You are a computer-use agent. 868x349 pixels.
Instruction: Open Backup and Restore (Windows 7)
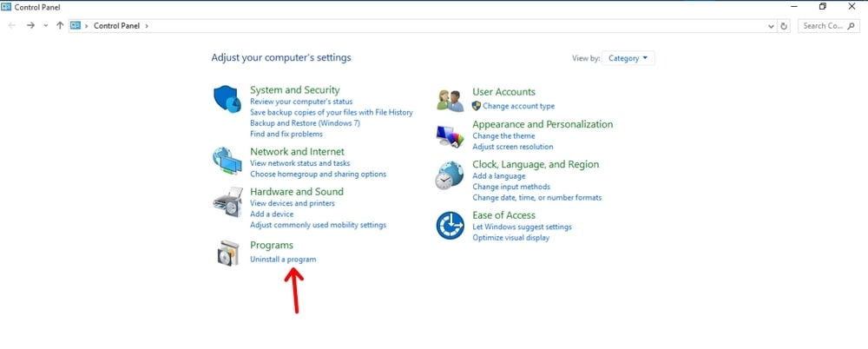[305, 123]
